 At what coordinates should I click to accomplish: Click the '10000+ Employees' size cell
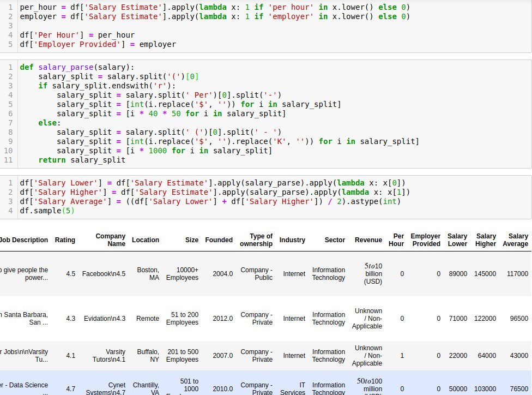click(182, 274)
